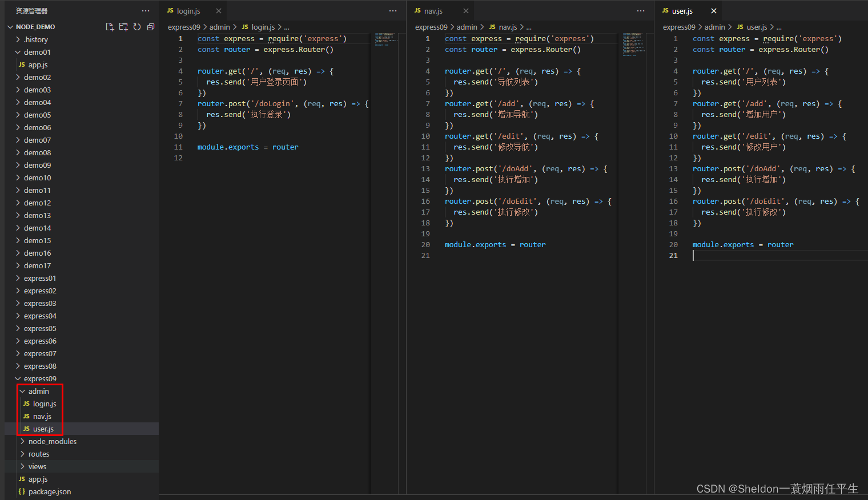This screenshot has width=868, height=500.
Task: Open login.js in the admin folder
Action: click(82, 404)
